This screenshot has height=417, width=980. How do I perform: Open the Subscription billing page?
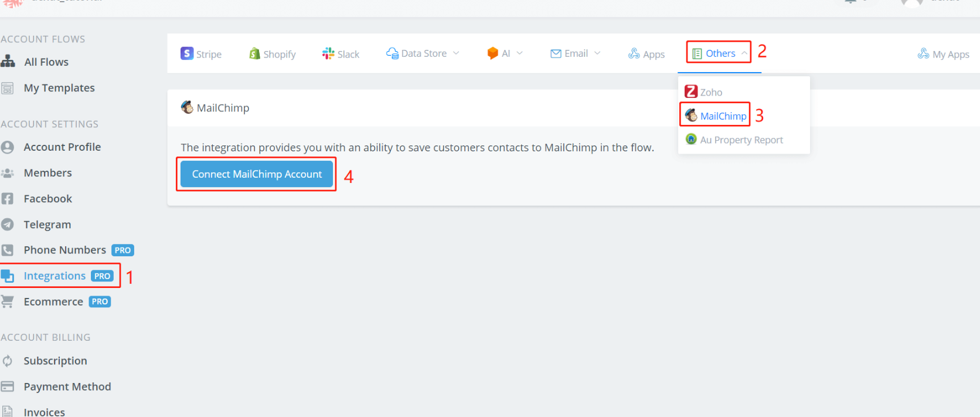click(55, 361)
